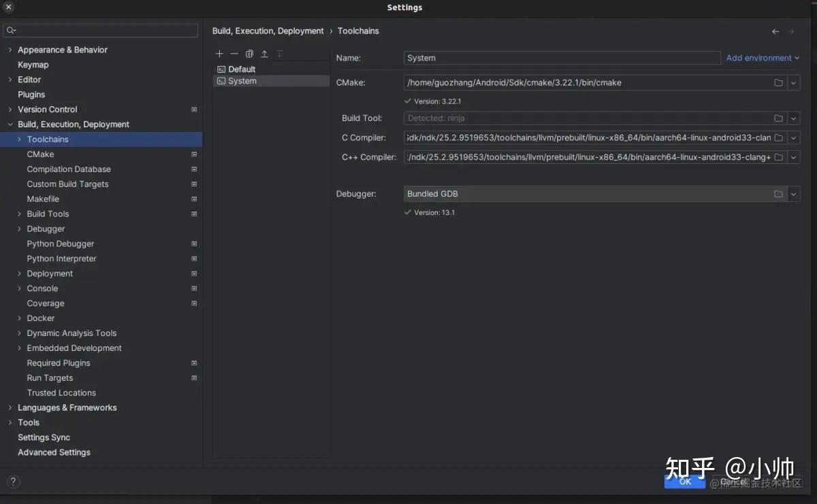This screenshot has width=817, height=504.
Task: Click inside the settings search field
Action: (100, 30)
